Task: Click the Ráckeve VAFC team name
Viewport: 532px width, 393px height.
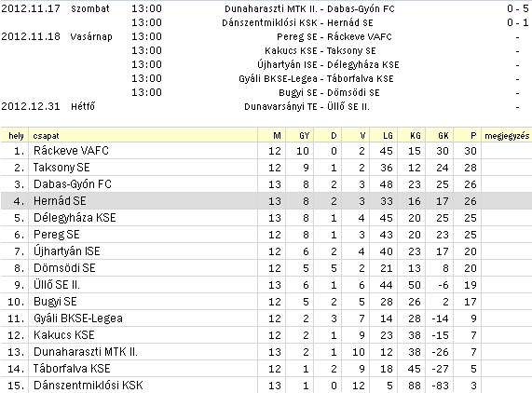Action: [71, 151]
